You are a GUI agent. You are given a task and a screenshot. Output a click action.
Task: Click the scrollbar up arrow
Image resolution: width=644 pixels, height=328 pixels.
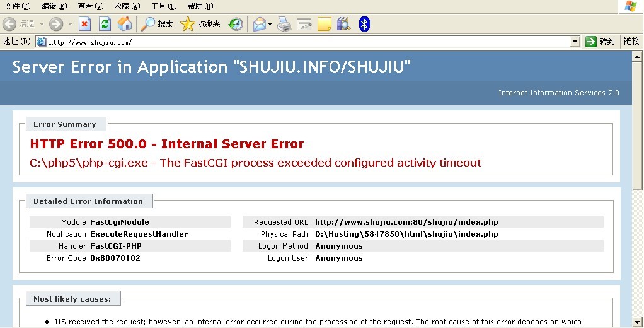point(637,56)
